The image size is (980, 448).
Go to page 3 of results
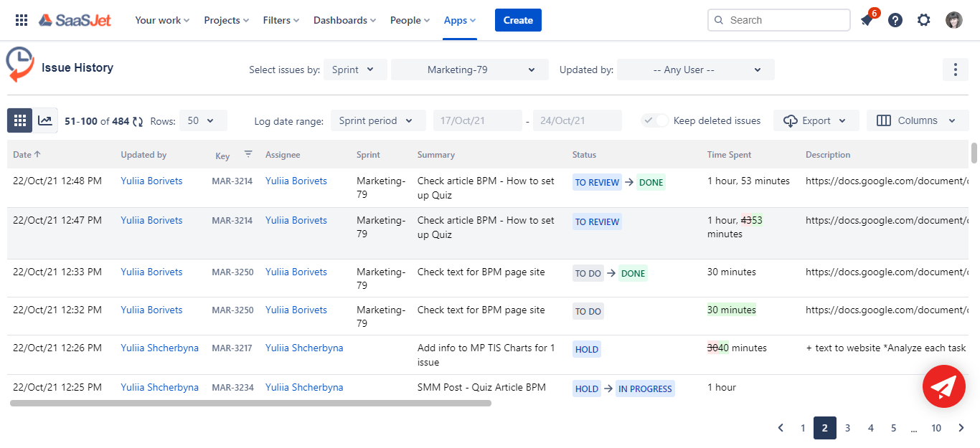847,428
